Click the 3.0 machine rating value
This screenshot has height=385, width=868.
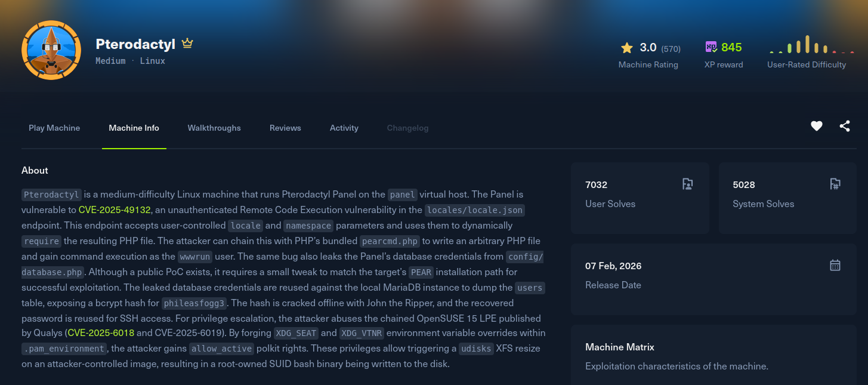648,48
